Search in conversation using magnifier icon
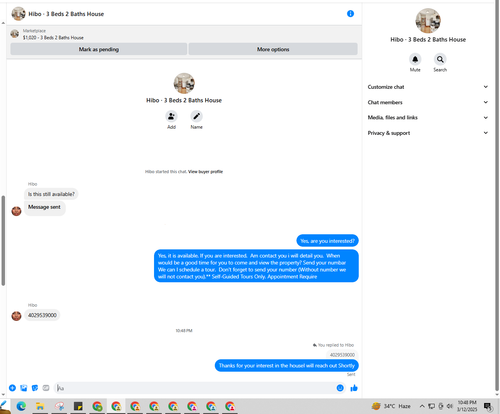 (x=440, y=59)
